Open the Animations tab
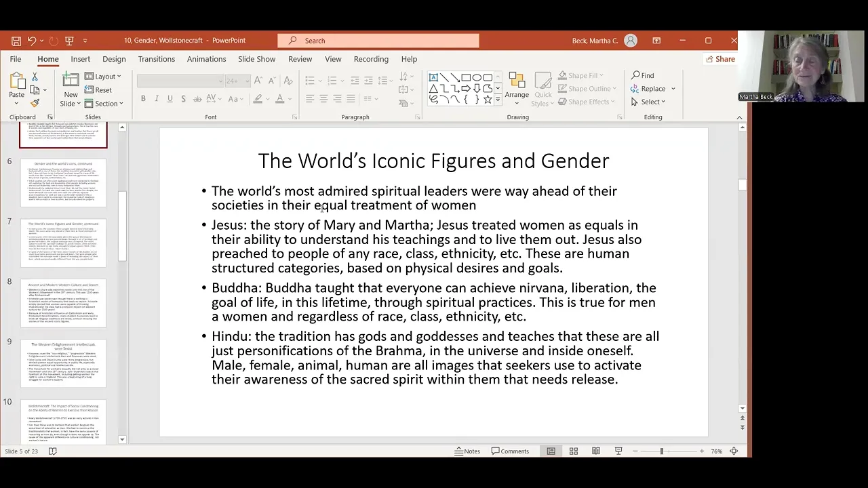Image resolution: width=868 pixels, height=488 pixels. [x=206, y=59]
